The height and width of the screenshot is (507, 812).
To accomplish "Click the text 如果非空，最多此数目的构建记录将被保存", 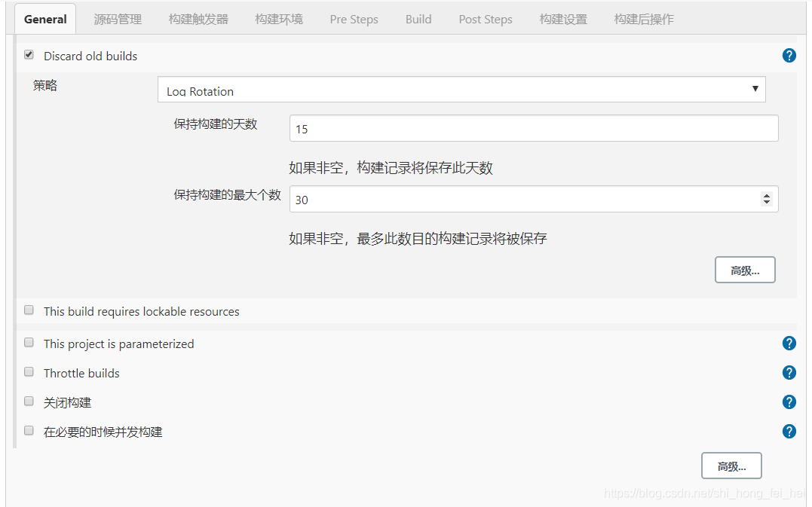I will (418, 239).
